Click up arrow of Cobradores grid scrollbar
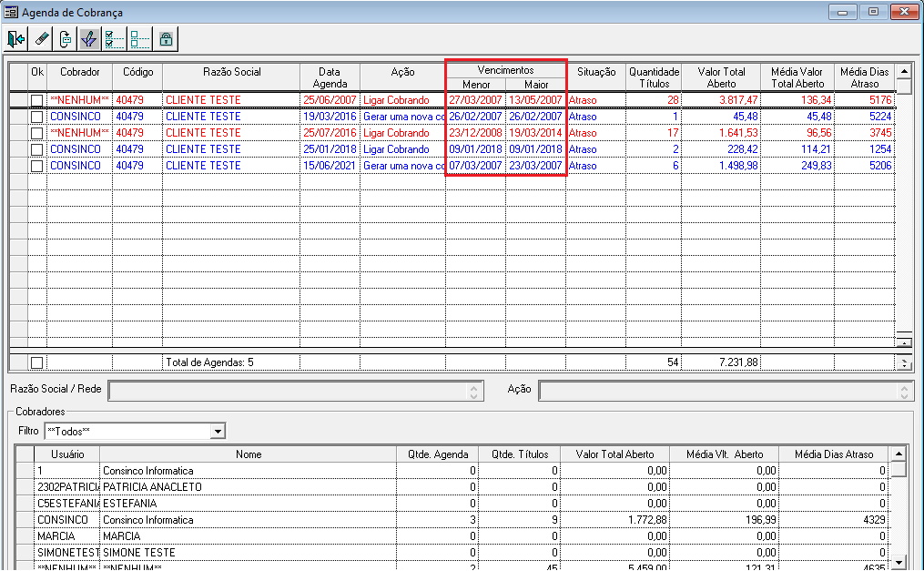Viewport: 924px width, 571px height. click(899, 454)
